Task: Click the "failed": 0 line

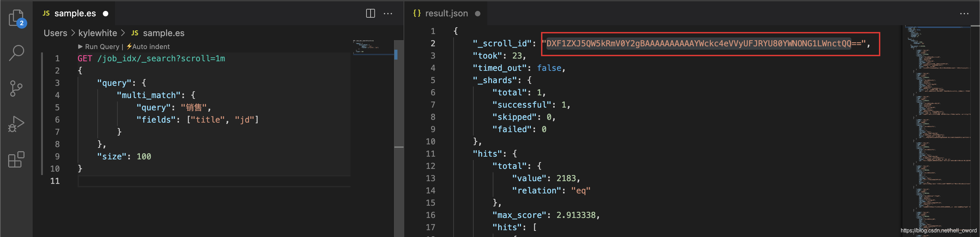Action: [519, 129]
